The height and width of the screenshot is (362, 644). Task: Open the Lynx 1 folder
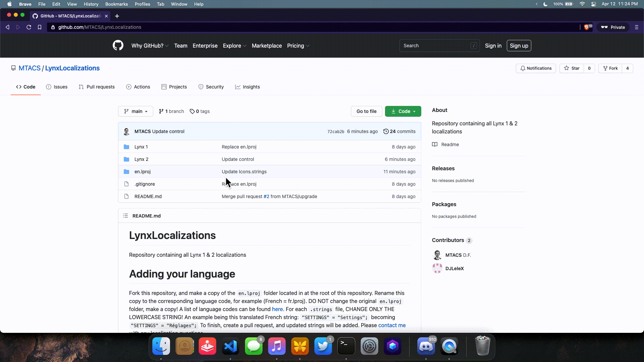point(141,147)
